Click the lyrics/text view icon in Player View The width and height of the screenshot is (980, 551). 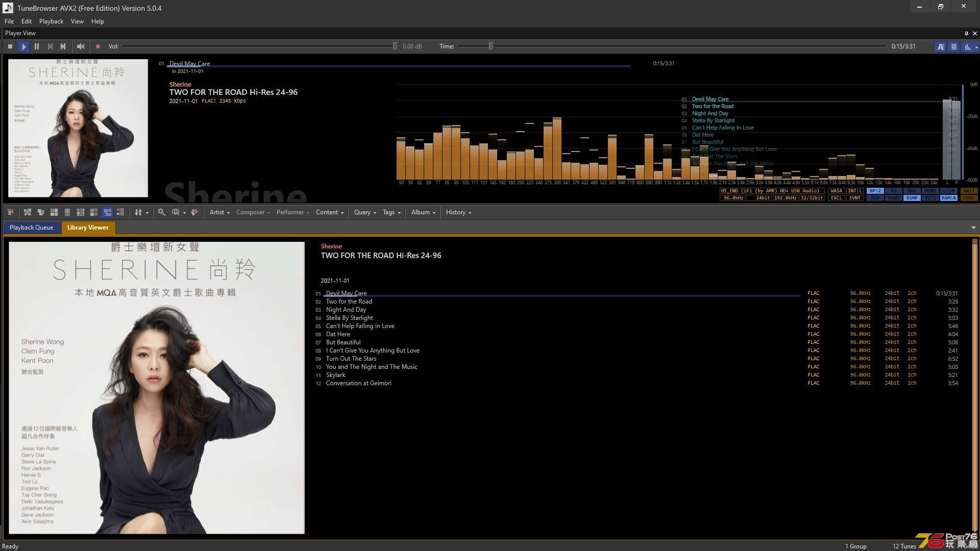point(941,46)
